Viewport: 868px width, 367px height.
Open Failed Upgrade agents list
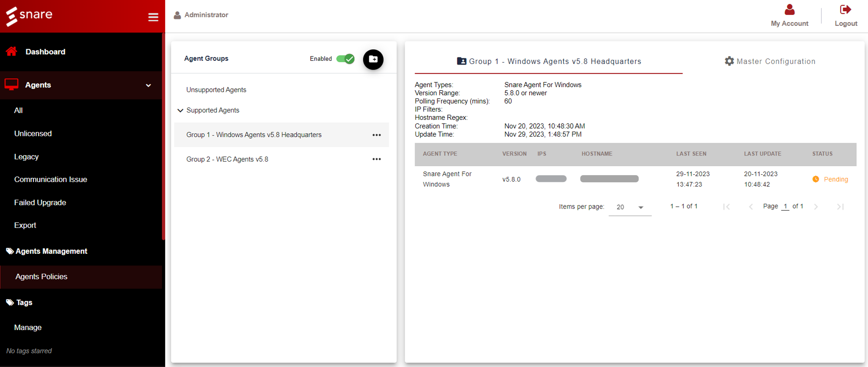[40, 202]
